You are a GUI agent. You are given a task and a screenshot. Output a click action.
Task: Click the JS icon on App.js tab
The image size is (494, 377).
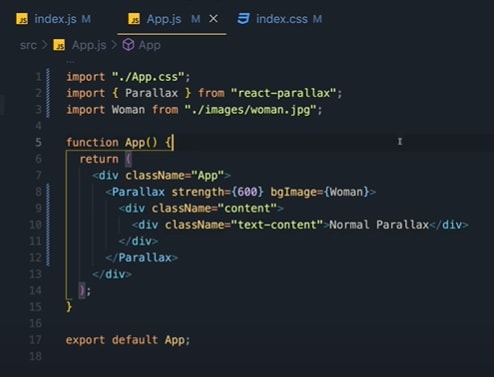(x=134, y=19)
